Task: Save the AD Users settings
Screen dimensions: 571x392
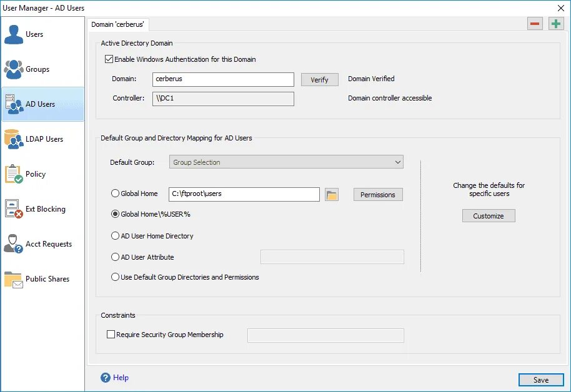Action: (541, 380)
